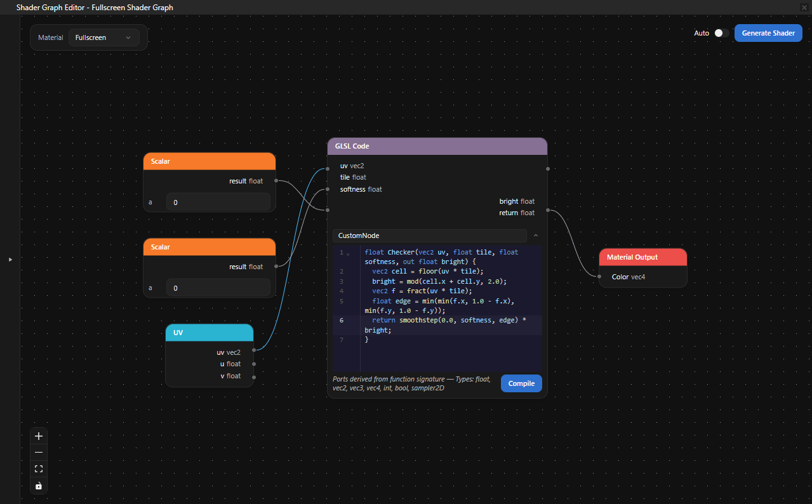Viewport: 812px width, 504px height.
Task: Click code line 'vec2 cell = floor(uv * tile);'
Action: [x=428, y=271]
